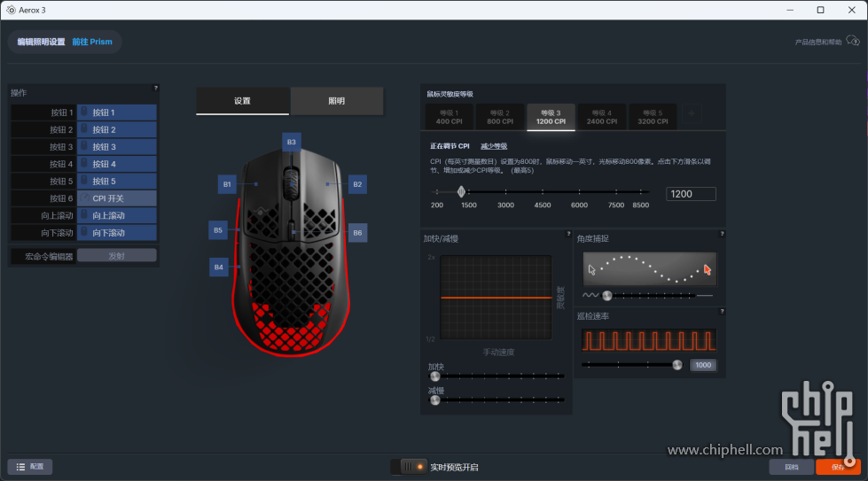Click the list icon in 配置 button
This screenshot has width=868, height=481.
coord(20,467)
